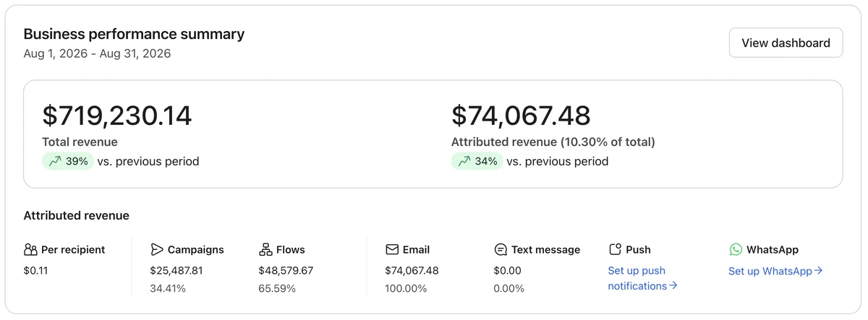The height and width of the screenshot is (320, 868).
Task: Click the WhatsApp label
Action: pos(773,250)
